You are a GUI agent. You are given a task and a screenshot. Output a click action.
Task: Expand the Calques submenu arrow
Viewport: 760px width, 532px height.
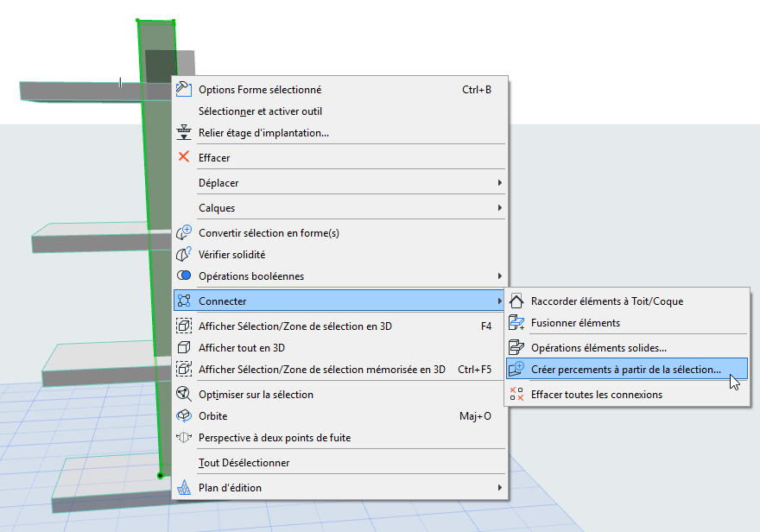click(x=499, y=207)
